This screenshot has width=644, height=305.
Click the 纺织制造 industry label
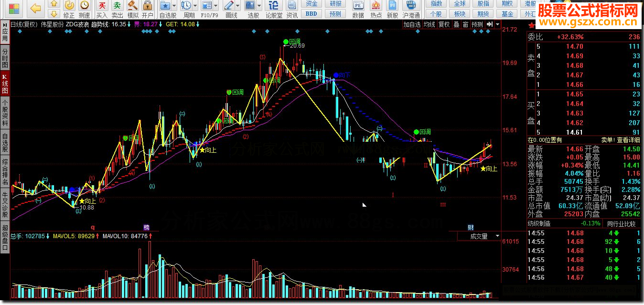pyautogui.click(x=539, y=223)
